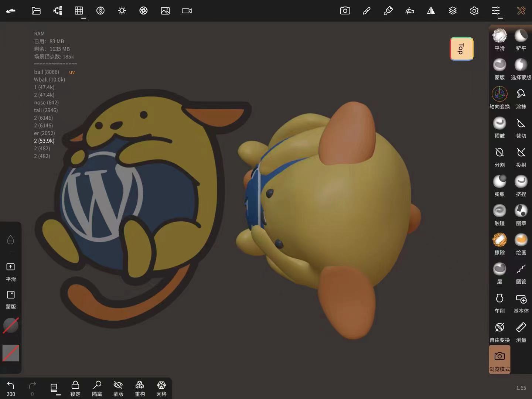
Task: Open the files folder menu
Action: 36,11
